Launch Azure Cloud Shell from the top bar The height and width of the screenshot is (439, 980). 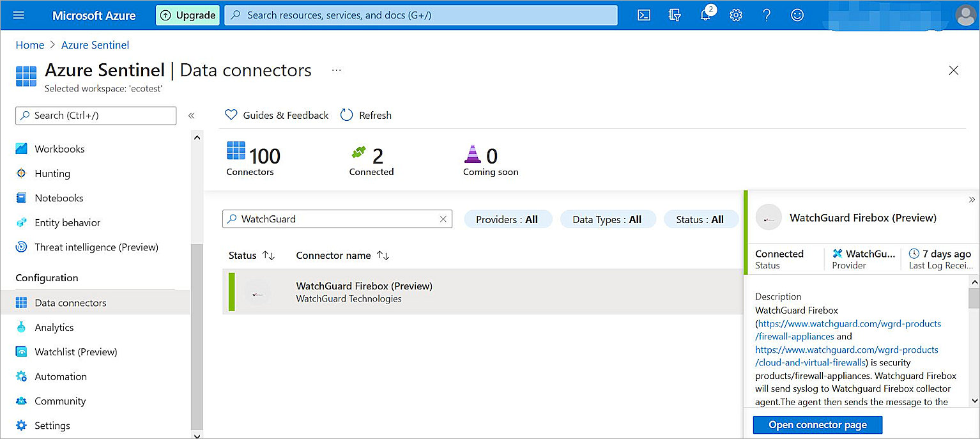[644, 15]
